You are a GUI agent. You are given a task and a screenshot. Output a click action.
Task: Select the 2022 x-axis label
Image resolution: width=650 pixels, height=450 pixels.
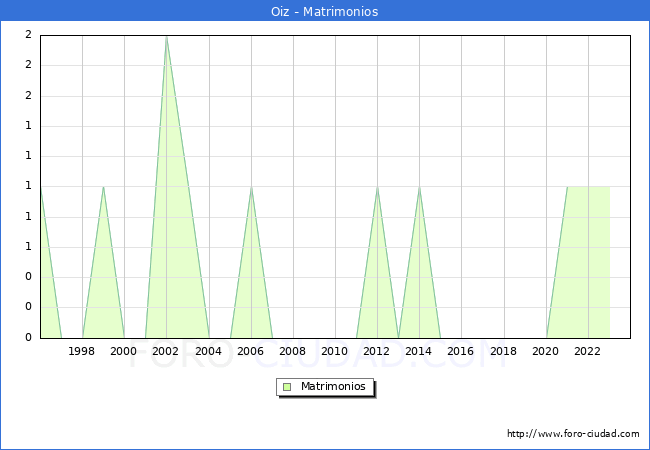click(588, 351)
